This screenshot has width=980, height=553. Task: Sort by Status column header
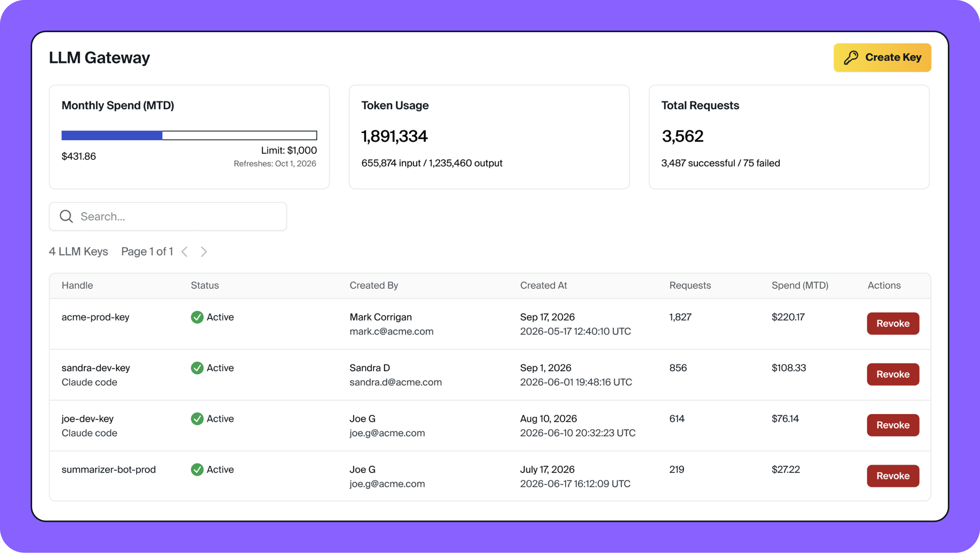click(x=205, y=285)
